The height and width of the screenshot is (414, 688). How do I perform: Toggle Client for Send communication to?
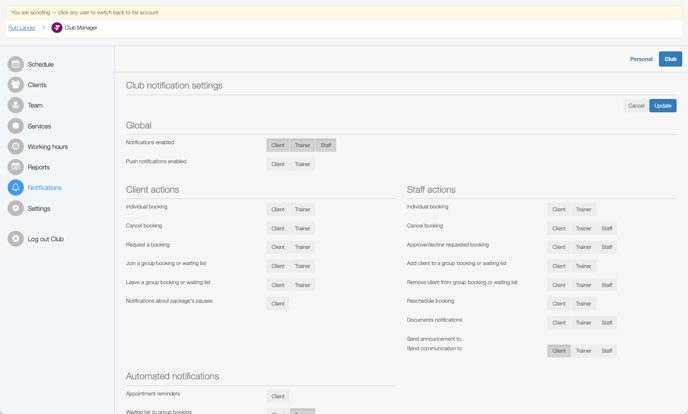tap(559, 351)
